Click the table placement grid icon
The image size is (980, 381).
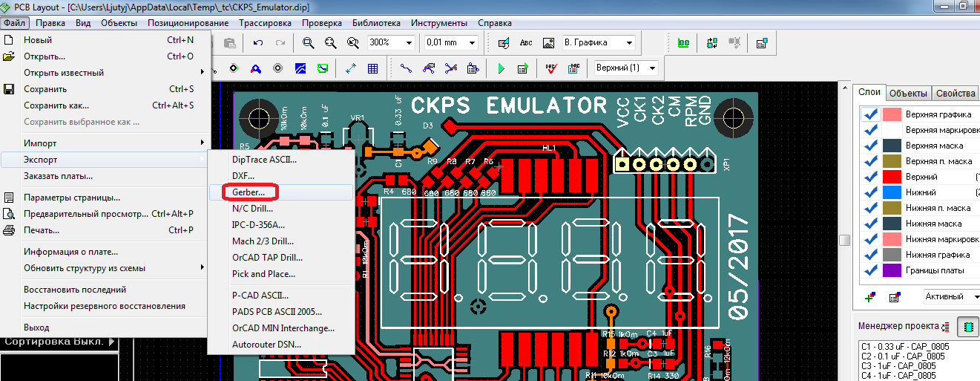pyautogui.click(x=372, y=68)
